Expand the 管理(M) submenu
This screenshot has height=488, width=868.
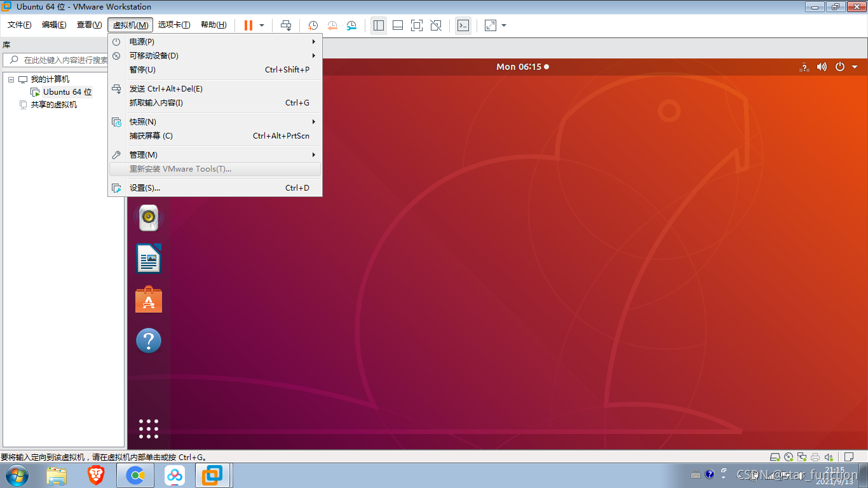pyautogui.click(x=215, y=154)
